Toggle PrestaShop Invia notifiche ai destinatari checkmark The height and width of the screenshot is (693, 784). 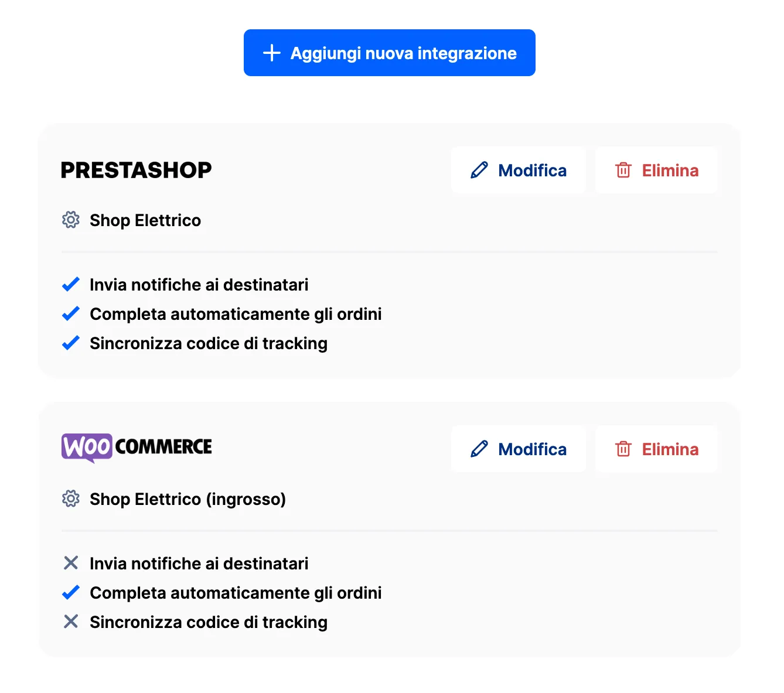tap(71, 285)
